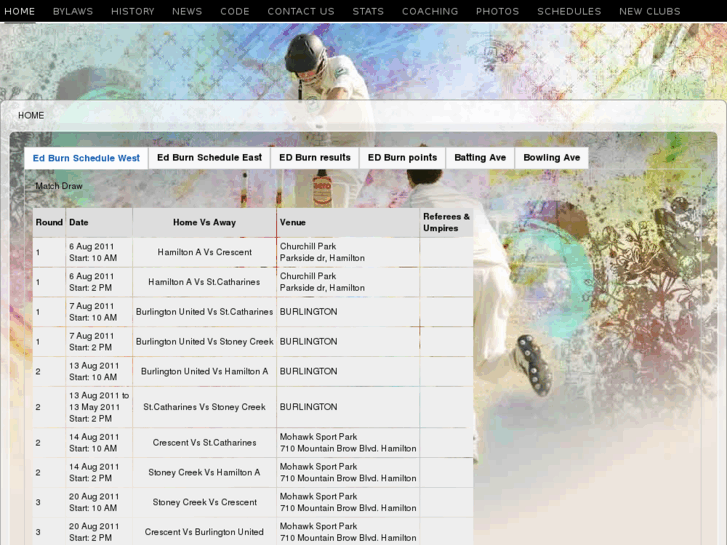Screen dimensions: 727x545
Task: Open the STATS menu item
Action: tap(368, 11)
